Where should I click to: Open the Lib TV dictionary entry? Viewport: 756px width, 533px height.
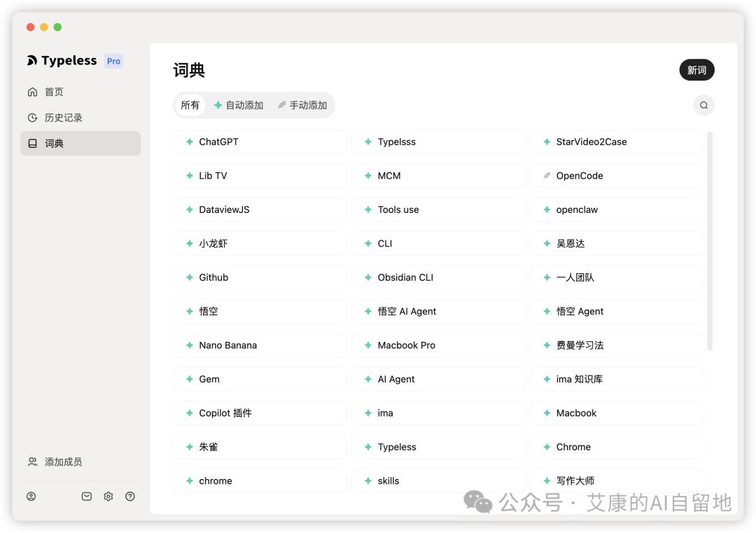pos(260,176)
